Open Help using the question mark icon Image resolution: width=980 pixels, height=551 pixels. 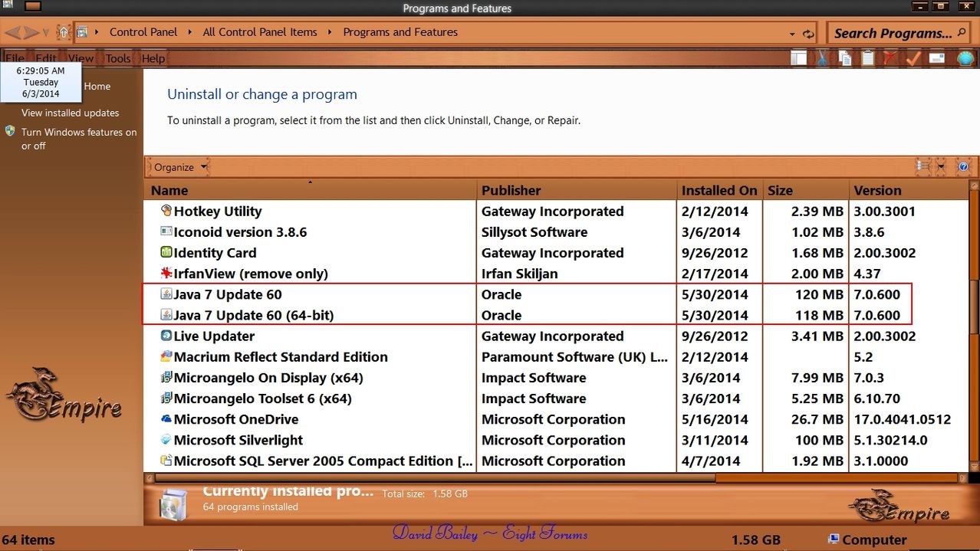tap(964, 166)
